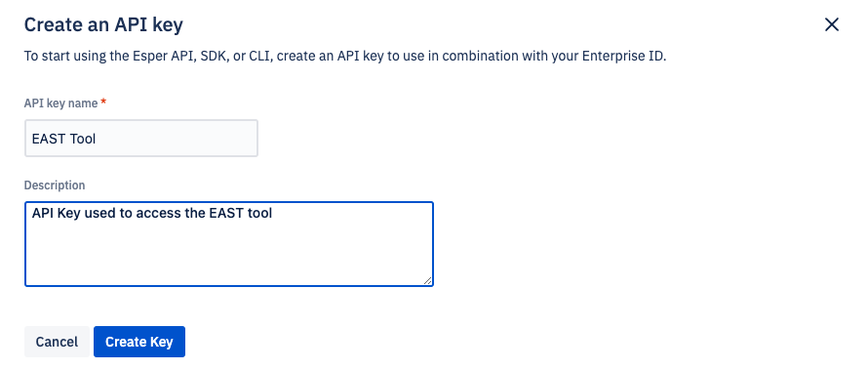This screenshot has height=370, width=868.
Task: Cancel the API key creation
Action: (57, 342)
